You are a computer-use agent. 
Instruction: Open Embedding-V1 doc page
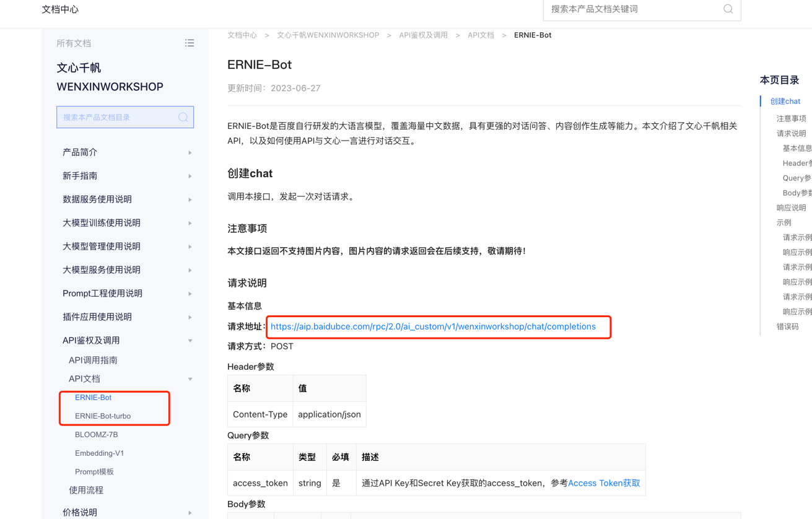point(99,453)
